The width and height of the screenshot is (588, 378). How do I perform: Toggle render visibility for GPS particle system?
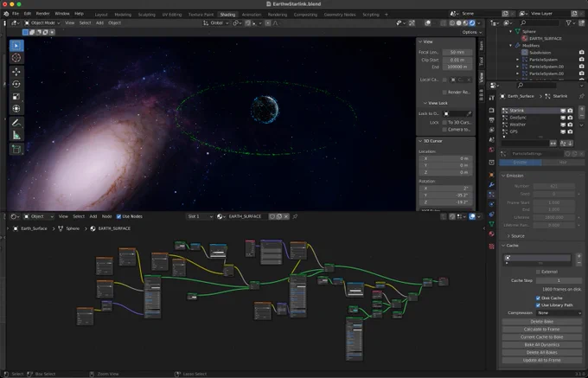tap(570, 132)
